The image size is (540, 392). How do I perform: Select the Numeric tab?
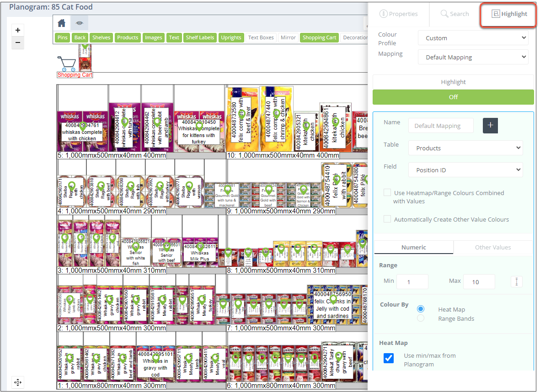click(414, 247)
